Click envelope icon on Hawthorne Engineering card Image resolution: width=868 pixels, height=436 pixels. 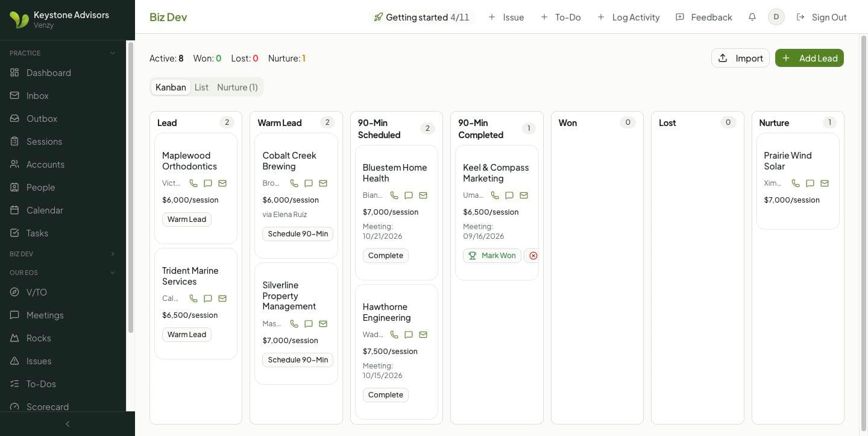(423, 335)
